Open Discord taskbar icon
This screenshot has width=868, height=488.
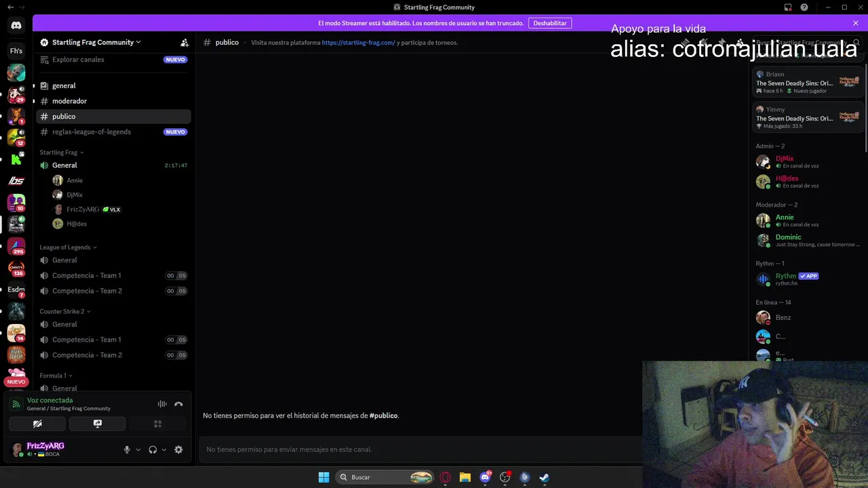tap(485, 477)
